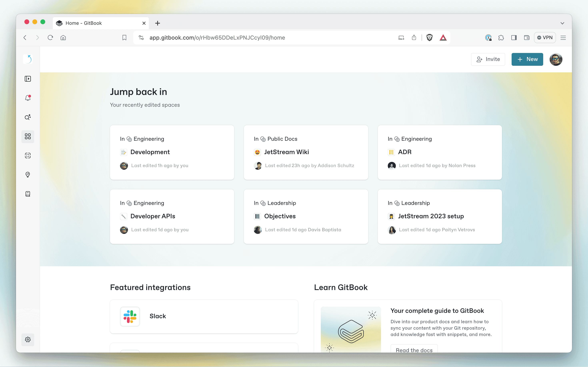The width and height of the screenshot is (588, 367).
Task: Open the insights or analytics icon
Action: 28,175
